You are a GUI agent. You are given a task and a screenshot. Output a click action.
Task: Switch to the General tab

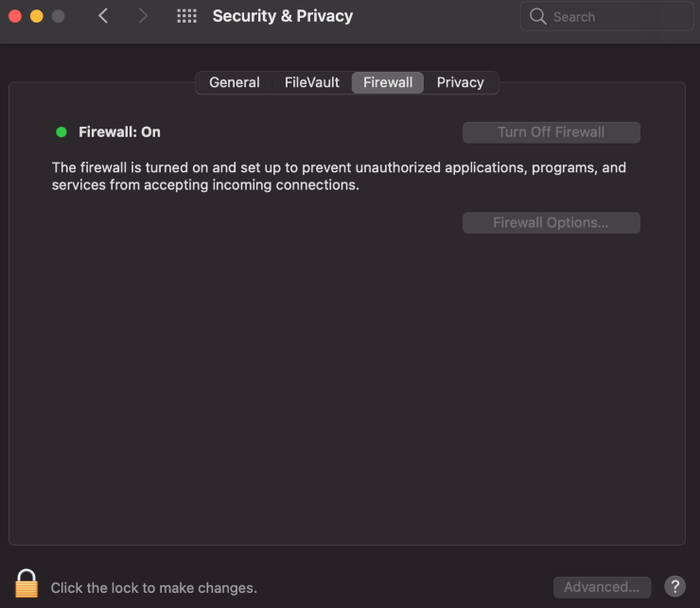click(x=235, y=82)
